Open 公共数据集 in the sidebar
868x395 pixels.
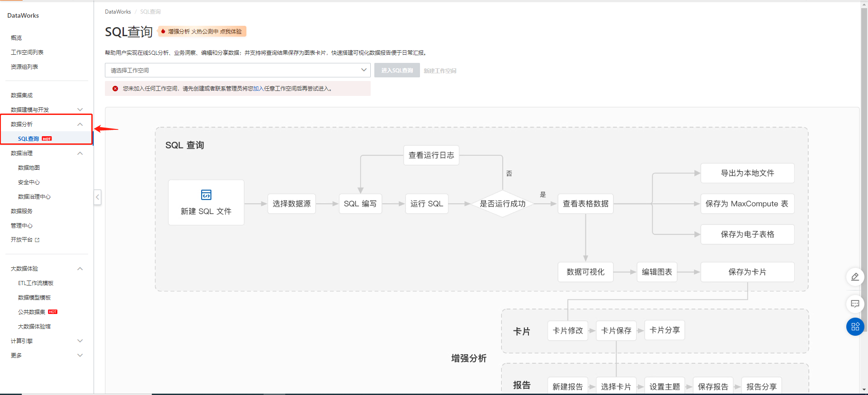(x=32, y=312)
